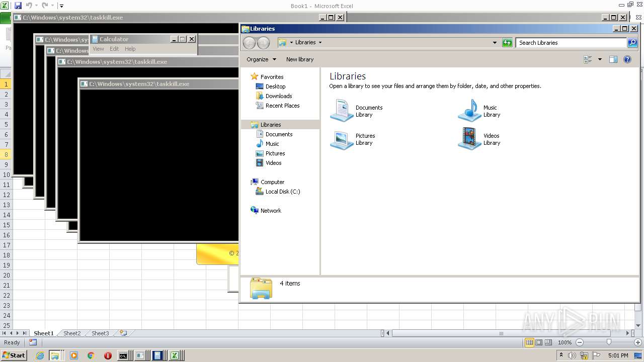Click the Excel Undo icon

click(29, 6)
